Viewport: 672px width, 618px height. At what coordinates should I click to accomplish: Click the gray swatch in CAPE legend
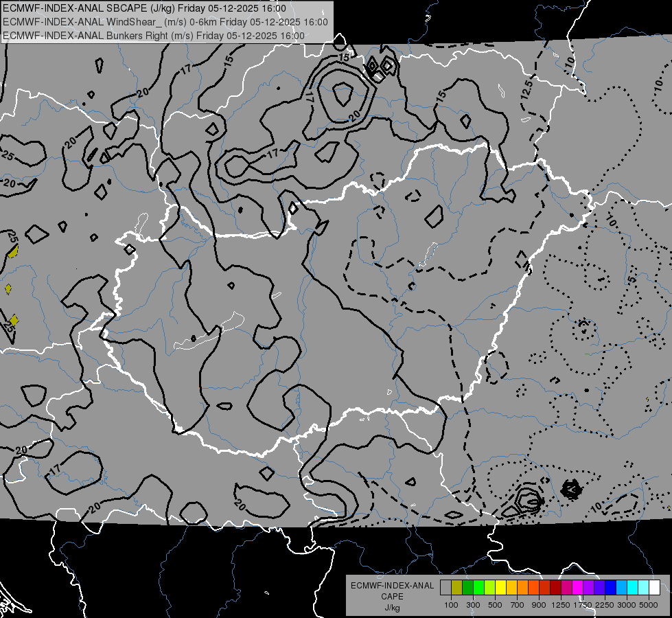445,588
